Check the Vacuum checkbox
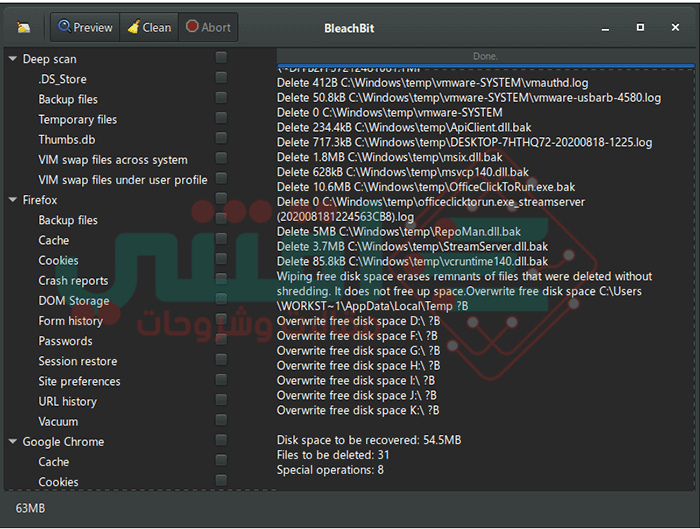The height and width of the screenshot is (529, 700). coord(221,420)
